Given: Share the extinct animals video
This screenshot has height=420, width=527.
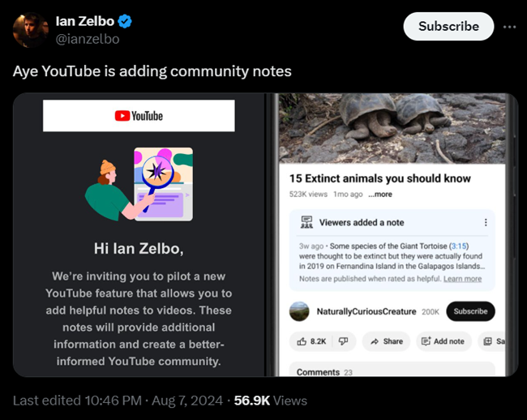Looking at the screenshot, I should (x=386, y=341).
